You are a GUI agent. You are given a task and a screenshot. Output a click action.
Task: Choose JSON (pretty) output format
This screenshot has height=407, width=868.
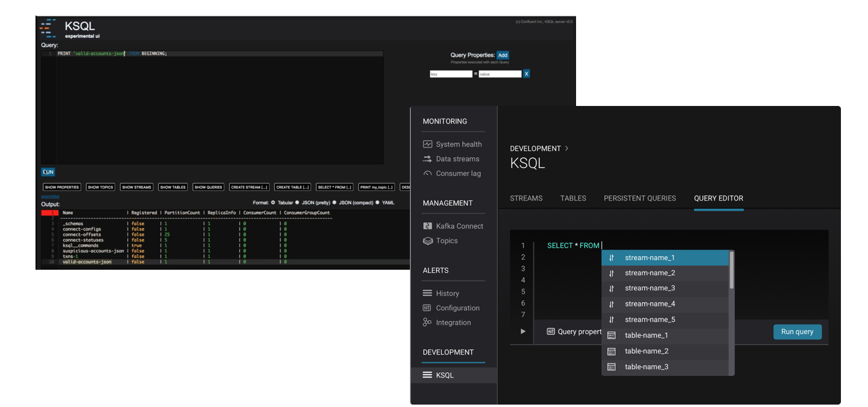click(x=297, y=203)
